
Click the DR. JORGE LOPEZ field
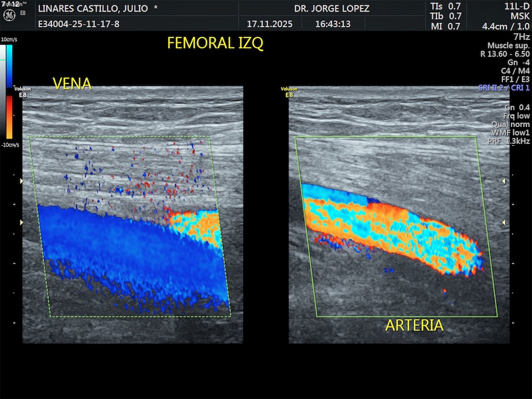(331, 9)
